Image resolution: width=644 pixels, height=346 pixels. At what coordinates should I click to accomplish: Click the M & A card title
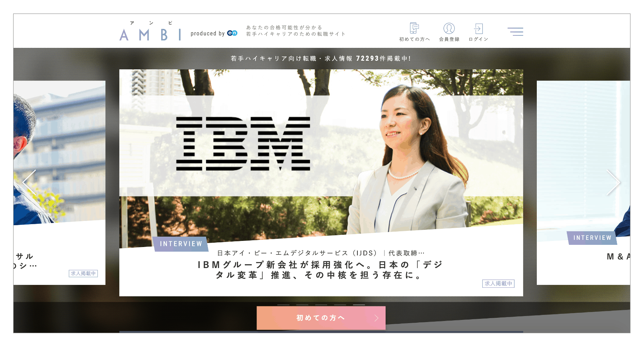[618, 256]
